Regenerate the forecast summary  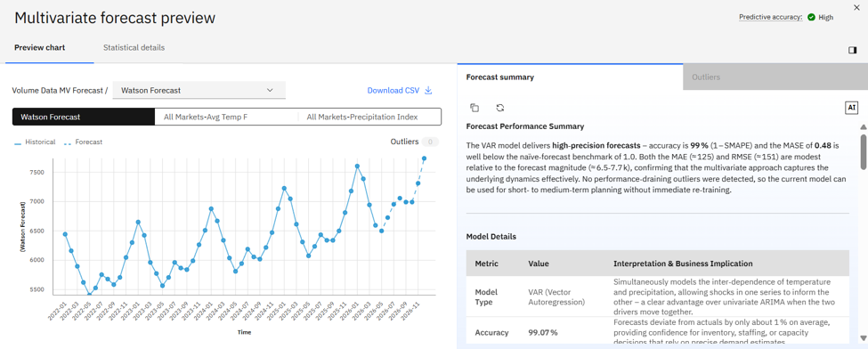pyautogui.click(x=499, y=108)
